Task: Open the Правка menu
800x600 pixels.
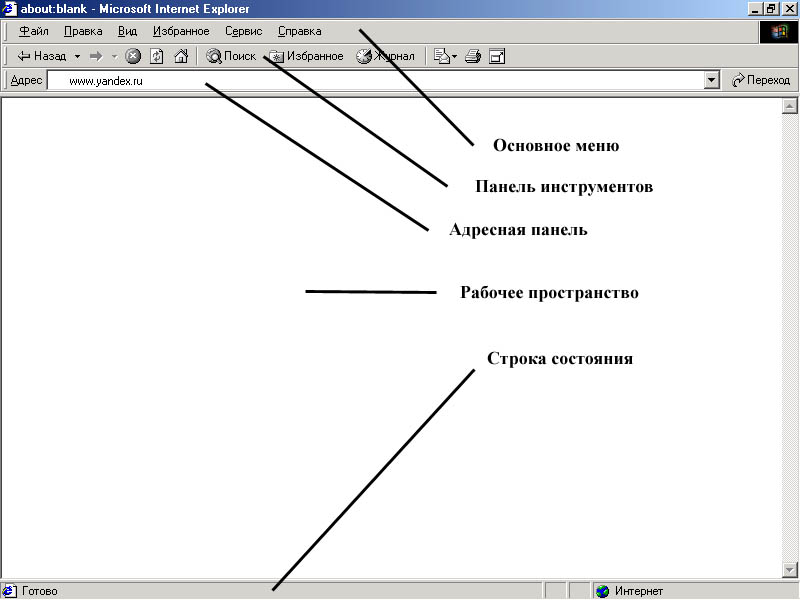Action: click(x=83, y=31)
